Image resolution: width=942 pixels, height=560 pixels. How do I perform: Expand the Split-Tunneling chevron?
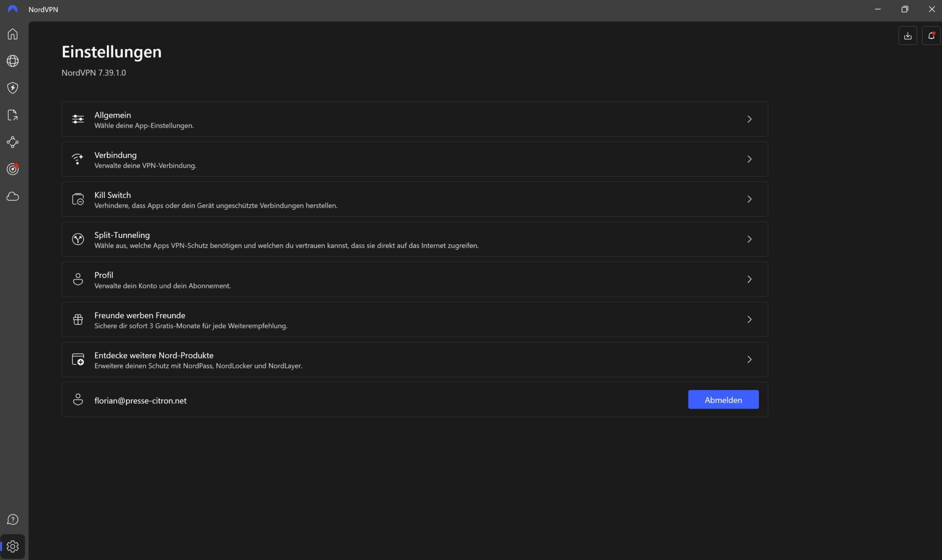(749, 239)
